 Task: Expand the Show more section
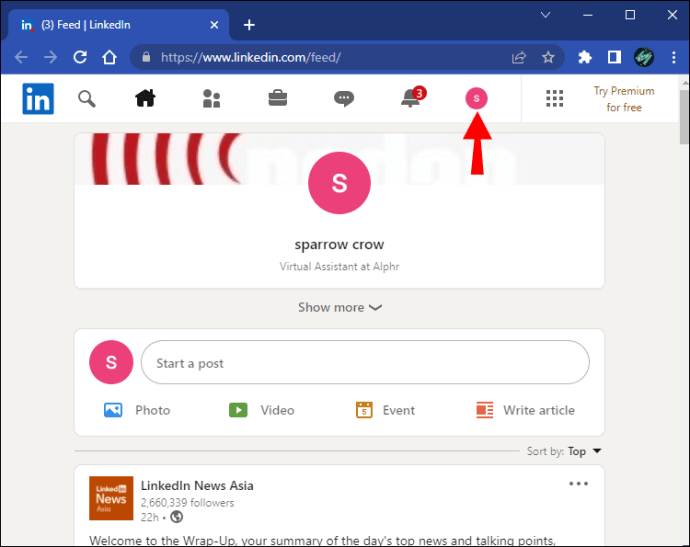pos(339,307)
